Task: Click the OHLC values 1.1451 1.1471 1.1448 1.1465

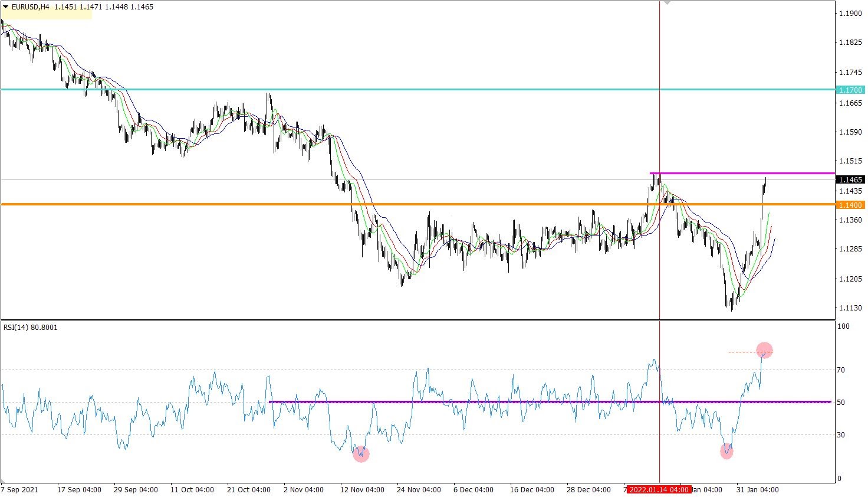Action: tap(104, 7)
